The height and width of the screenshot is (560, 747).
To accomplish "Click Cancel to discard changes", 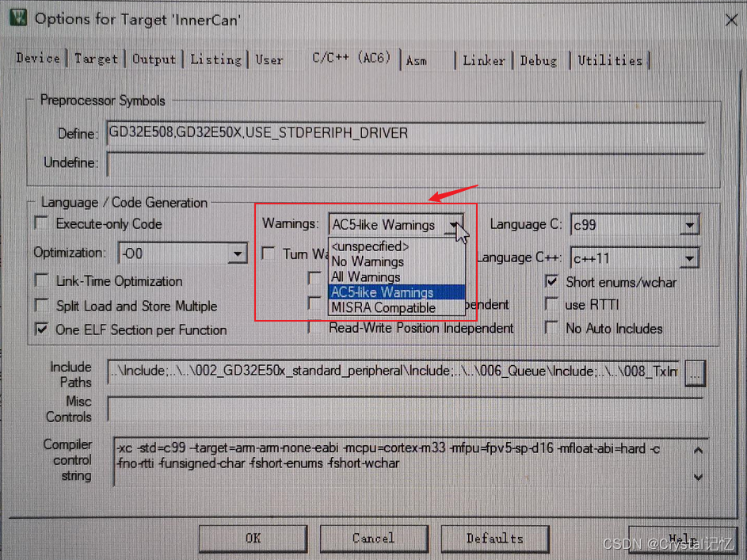I will pyautogui.click(x=373, y=538).
